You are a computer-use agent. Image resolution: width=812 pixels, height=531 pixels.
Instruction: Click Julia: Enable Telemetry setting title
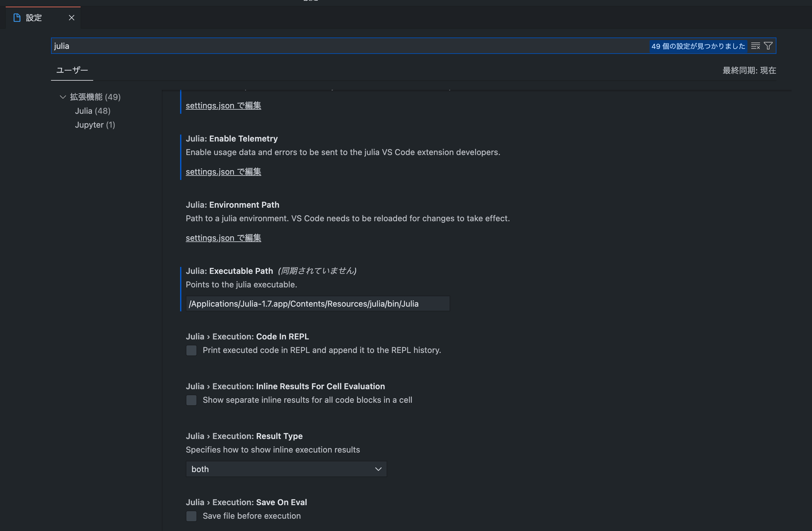[x=232, y=139]
